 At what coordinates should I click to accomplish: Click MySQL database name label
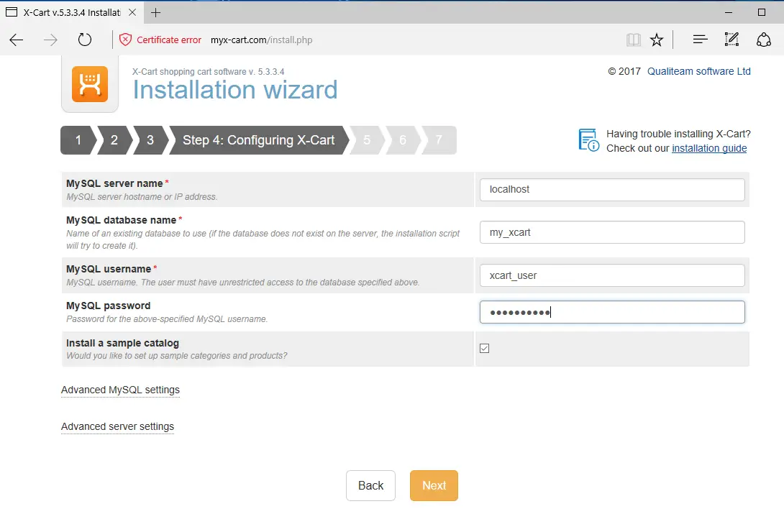pos(122,220)
